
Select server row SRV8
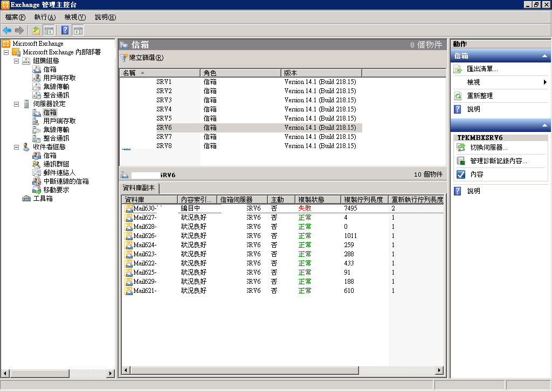(x=241, y=146)
